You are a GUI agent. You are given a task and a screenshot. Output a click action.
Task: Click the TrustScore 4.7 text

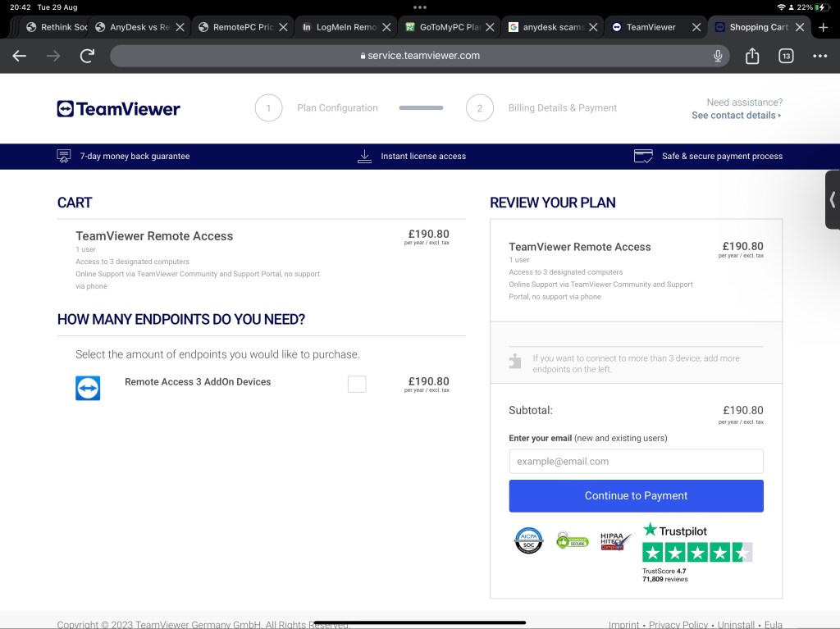pyautogui.click(x=664, y=571)
